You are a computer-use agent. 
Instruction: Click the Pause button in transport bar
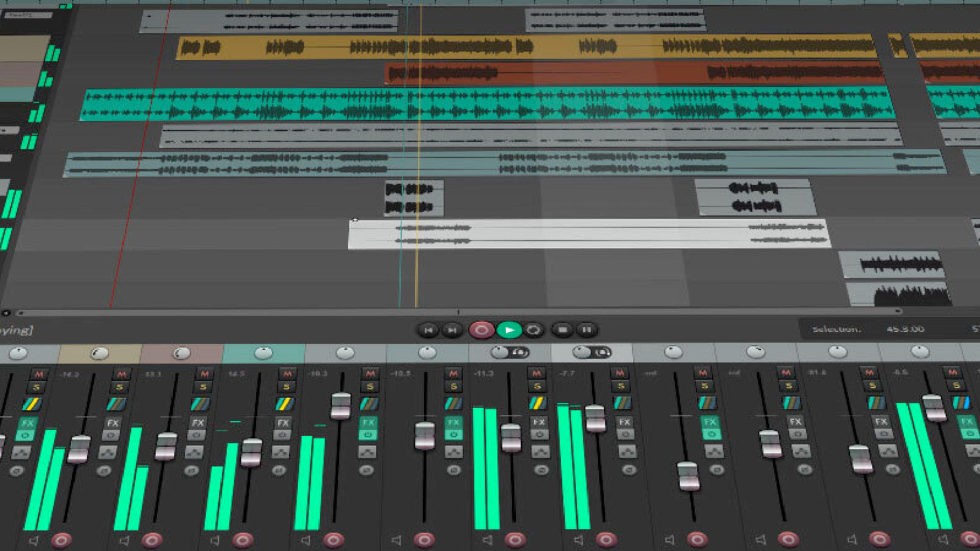587,330
